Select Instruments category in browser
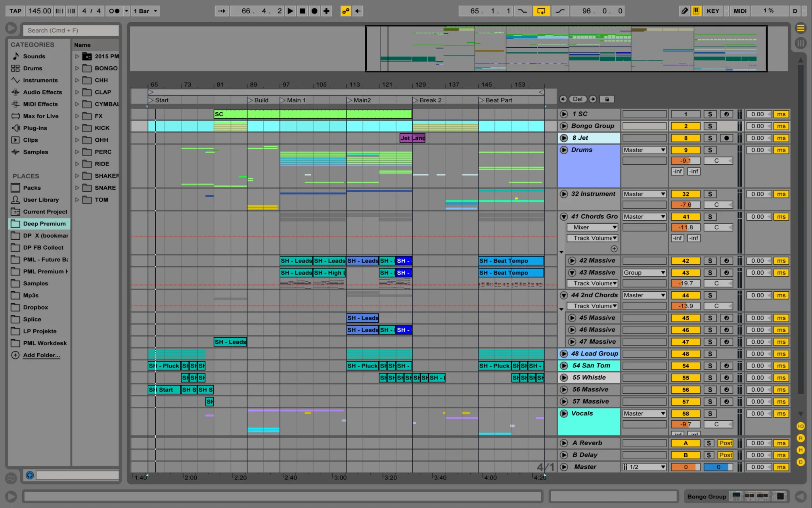This screenshot has height=508, width=812. pos(40,80)
